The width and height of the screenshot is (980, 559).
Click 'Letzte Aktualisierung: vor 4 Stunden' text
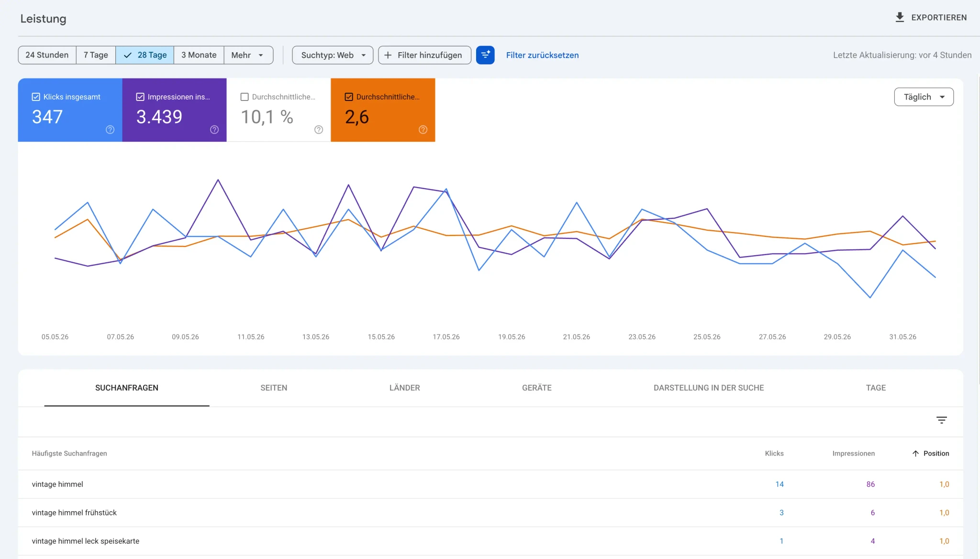point(902,55)
